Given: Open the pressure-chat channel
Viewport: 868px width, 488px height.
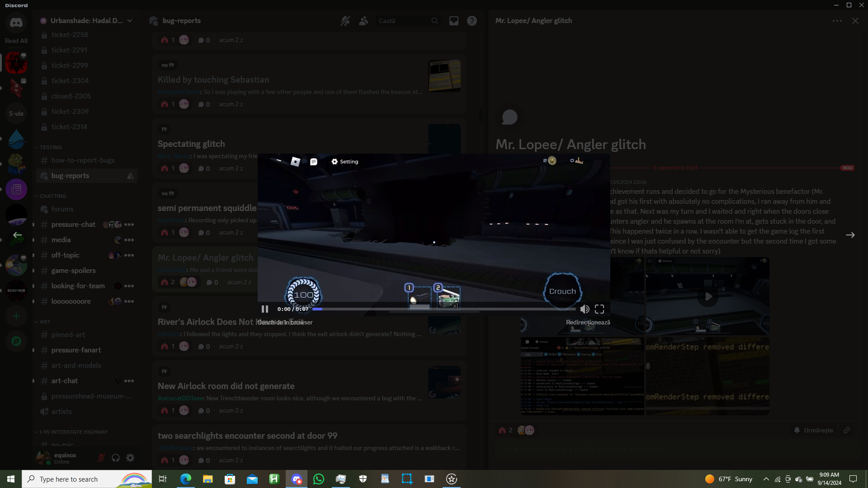Looking at the screenshot, I should [73, 225].
